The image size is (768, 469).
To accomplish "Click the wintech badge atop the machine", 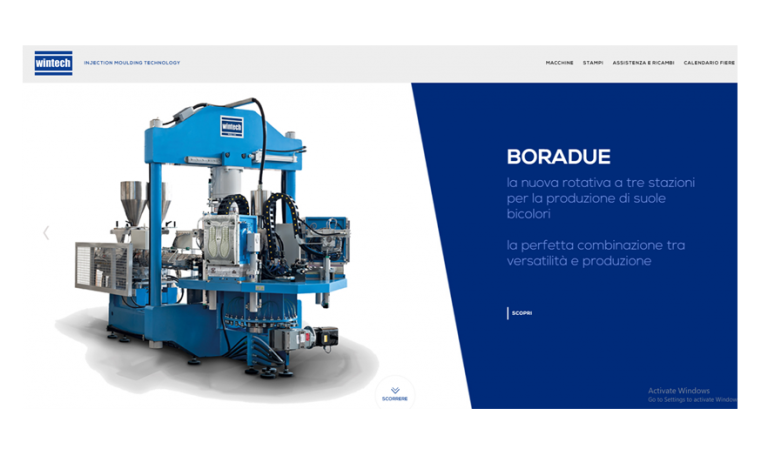I will coord(232,128).
